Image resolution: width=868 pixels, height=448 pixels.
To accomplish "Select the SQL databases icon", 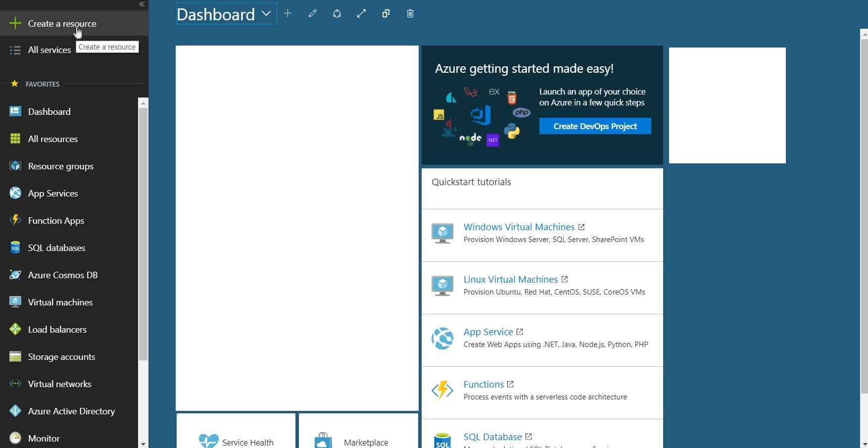I will point(15,248).
